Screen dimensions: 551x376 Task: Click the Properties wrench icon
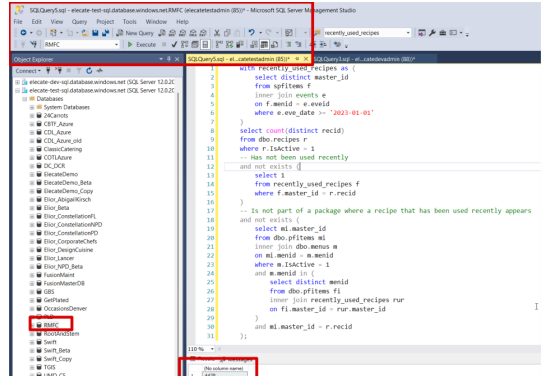pos(433,33)
